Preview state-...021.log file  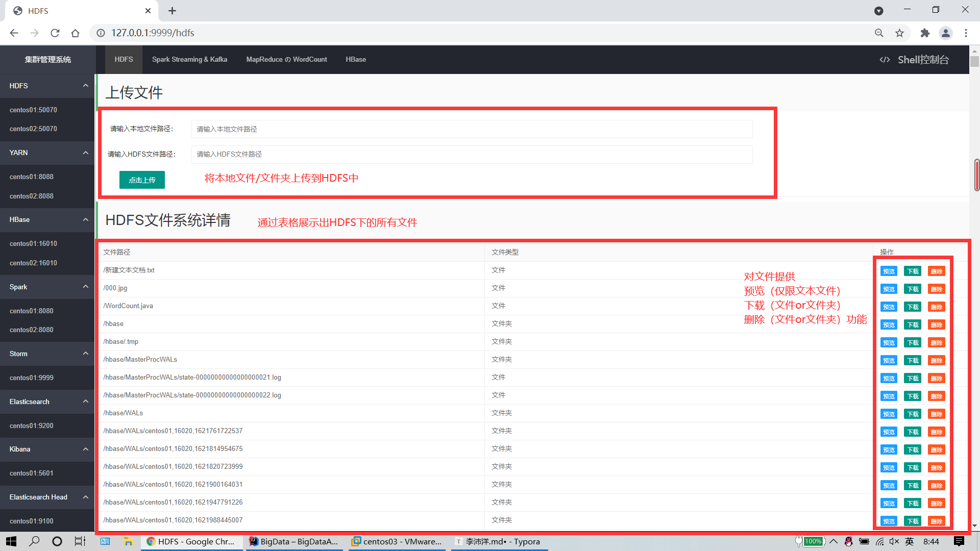[889, 379]
